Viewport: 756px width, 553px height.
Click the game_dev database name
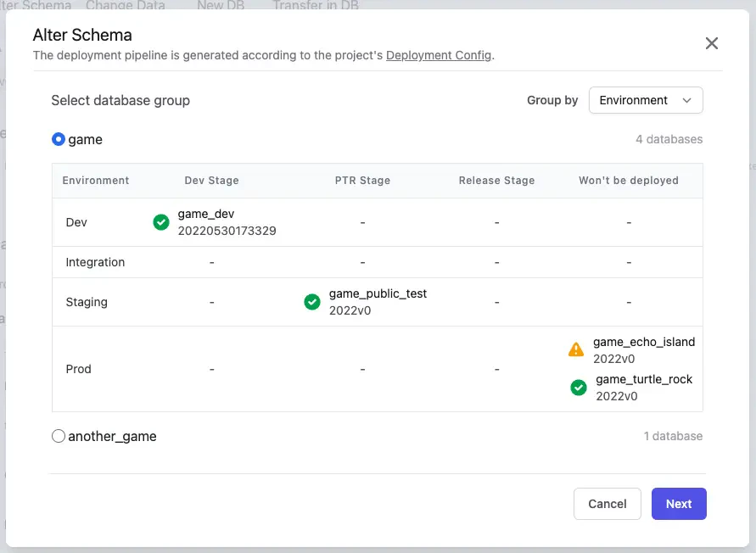[206, 215]
